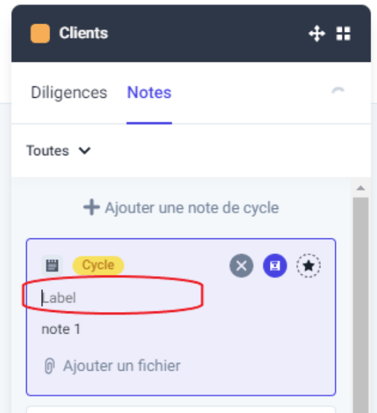Save the note with the blue disk icon

pyautogui.click(x=275, y=266)
